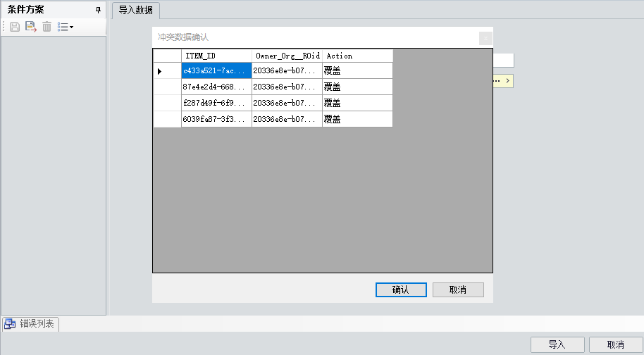The height and width of the screenshot is (355, 644).
Task: Toggle the pin icon of 条件方案 panel
Action: 98,10
